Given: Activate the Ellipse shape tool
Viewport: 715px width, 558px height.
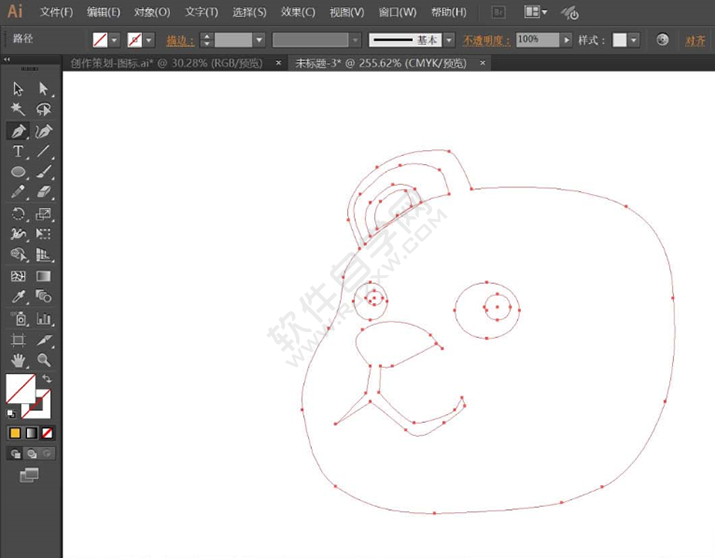Looking at the screenshot, I should [18, 173].
